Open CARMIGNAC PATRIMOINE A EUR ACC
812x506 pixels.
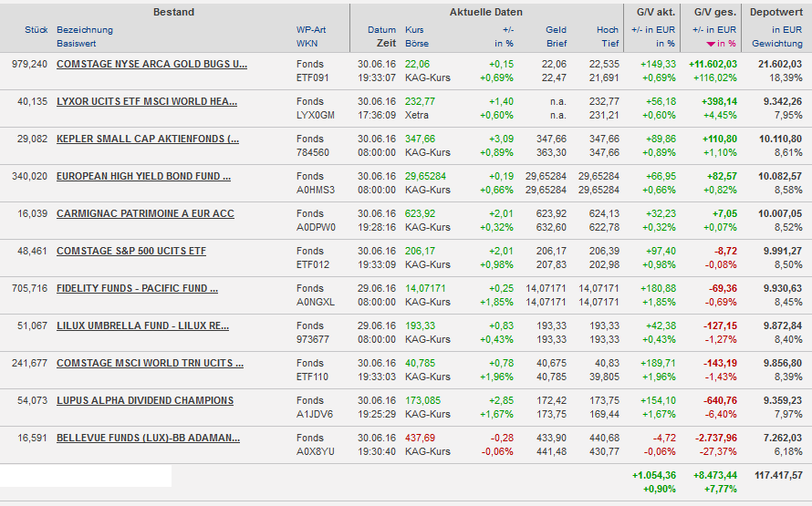(145, 213)
